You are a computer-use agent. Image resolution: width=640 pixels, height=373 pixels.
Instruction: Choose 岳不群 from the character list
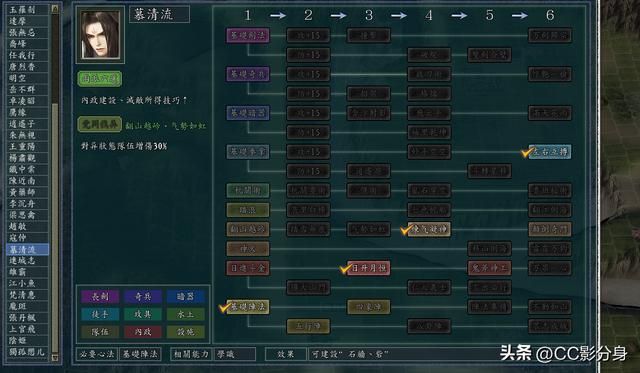pyautogui.click(x=27, y=89)
